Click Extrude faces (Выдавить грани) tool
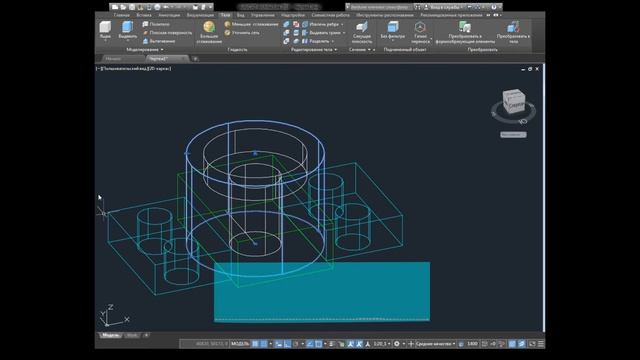 click(x=321, y=33)
